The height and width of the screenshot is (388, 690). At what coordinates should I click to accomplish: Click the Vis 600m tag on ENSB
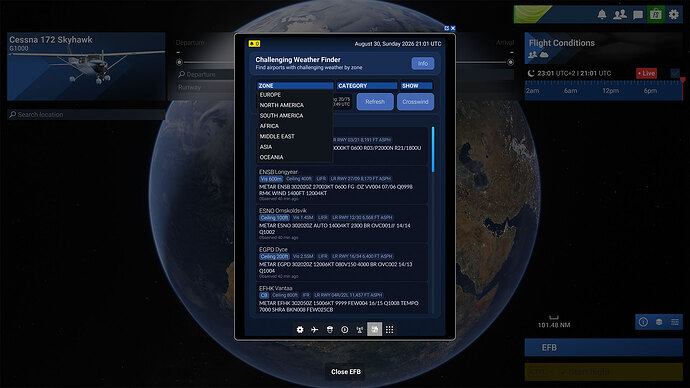pos(271,179)
